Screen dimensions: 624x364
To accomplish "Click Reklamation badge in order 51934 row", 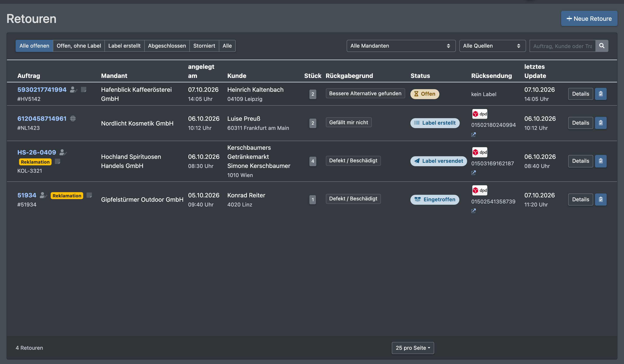I will 67,196.
